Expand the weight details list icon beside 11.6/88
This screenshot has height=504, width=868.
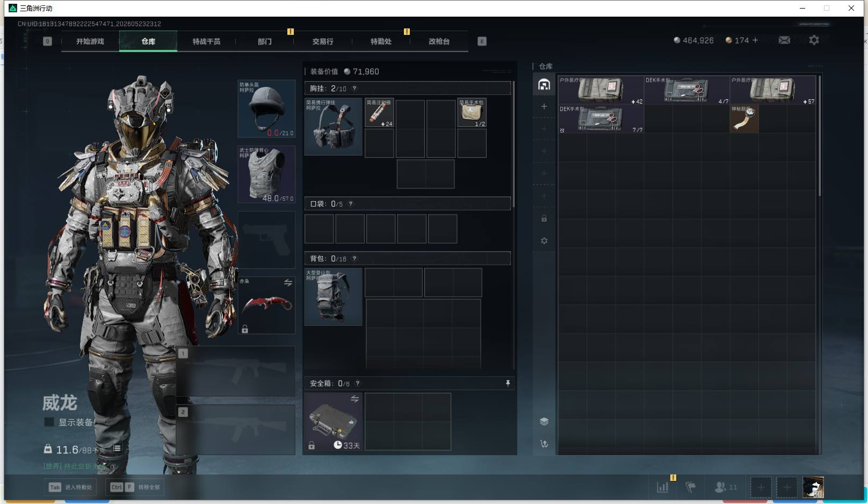pos(117,449)
